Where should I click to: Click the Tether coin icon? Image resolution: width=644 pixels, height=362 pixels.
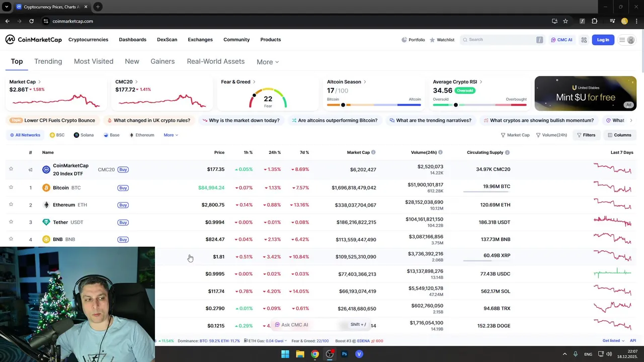[x=46, y=222]
